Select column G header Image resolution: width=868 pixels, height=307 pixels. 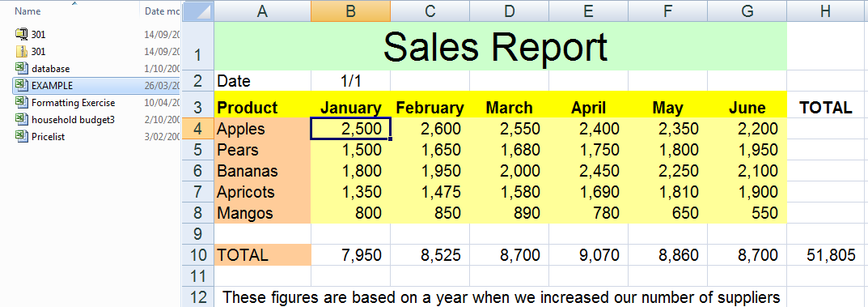(x=747, y=11)
